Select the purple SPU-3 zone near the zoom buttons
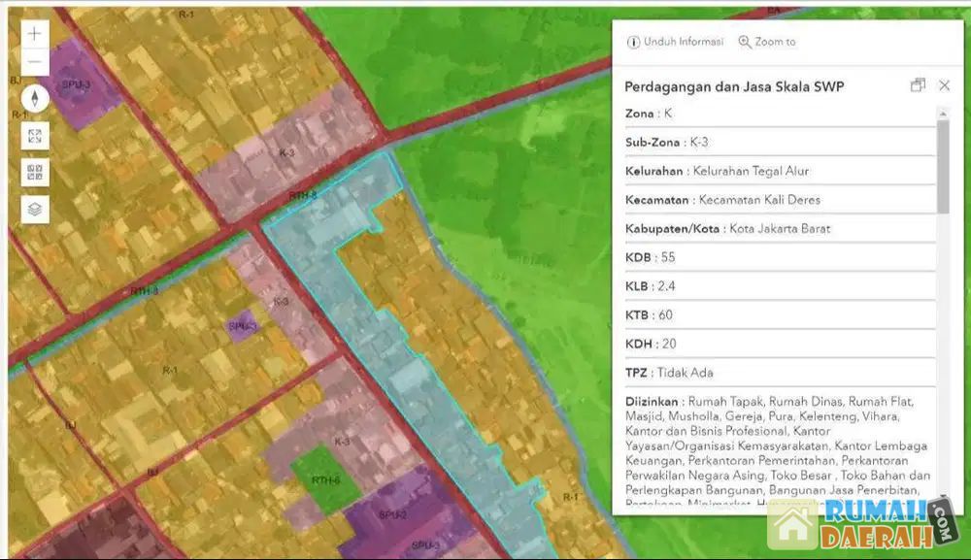Image resolution: width=971 pixels, height=560 pixels. pos(78,82)
